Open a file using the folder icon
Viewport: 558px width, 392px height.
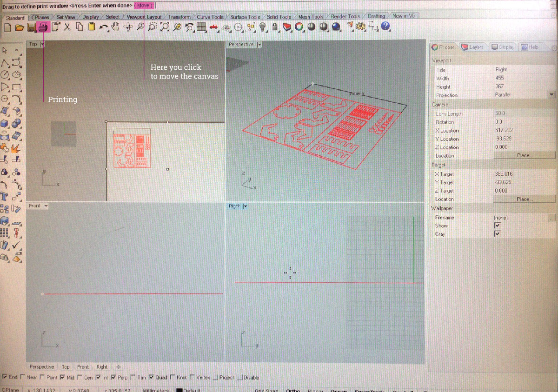pos(19,27)
